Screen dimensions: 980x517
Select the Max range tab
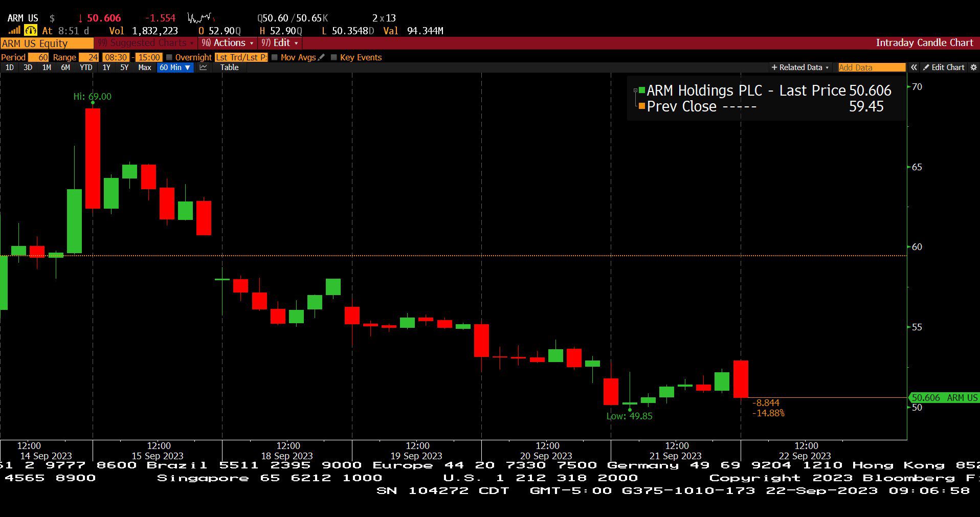pos(145,68)
